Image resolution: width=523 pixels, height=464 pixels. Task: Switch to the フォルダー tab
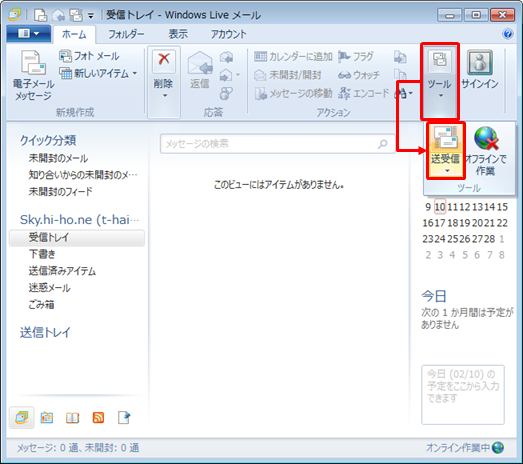pos(126,34)
